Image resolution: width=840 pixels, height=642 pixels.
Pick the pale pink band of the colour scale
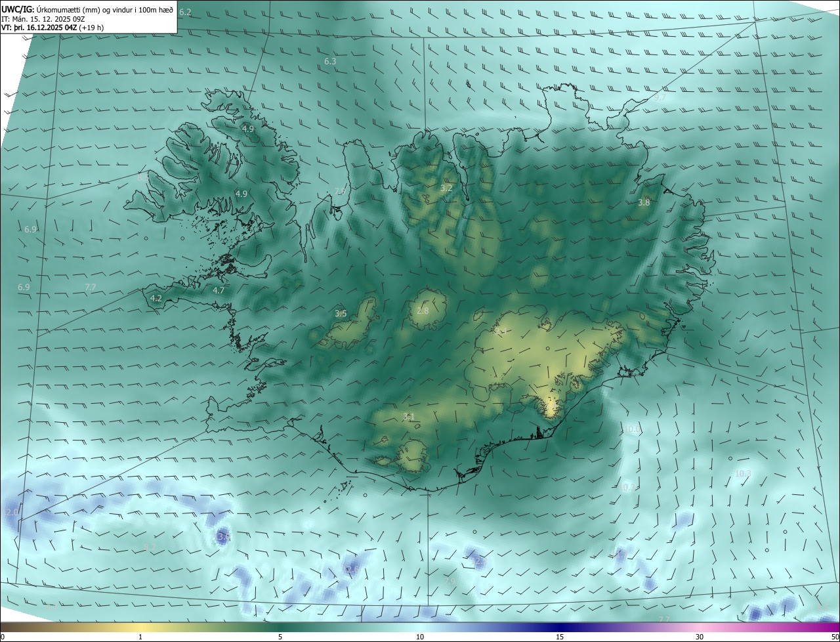[700, 628]
